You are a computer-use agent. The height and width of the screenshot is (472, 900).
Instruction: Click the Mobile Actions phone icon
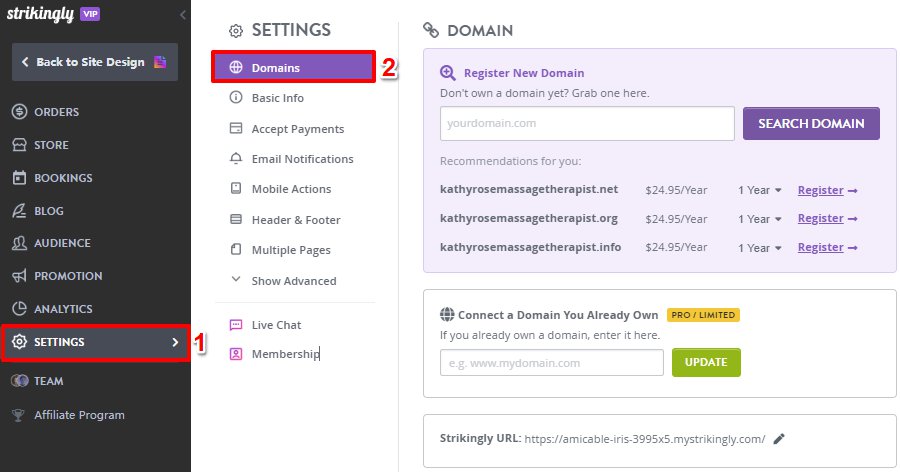[x=236, y=188]
